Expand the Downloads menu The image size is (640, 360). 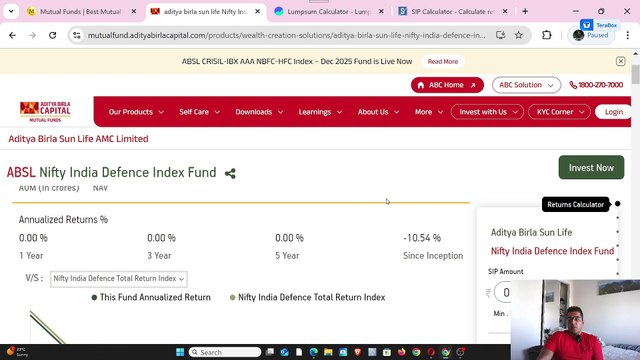pyautogui.click(x=259, y=112)
